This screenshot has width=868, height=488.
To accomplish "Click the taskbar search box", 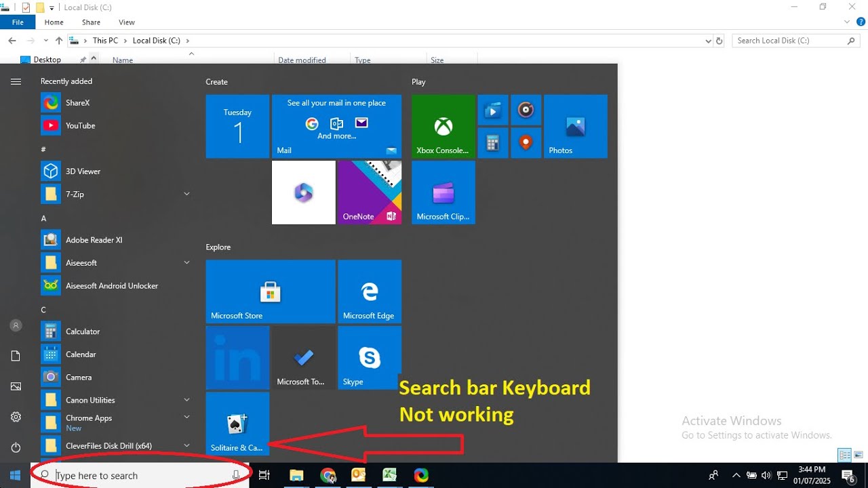I will (x=140, y=475).
